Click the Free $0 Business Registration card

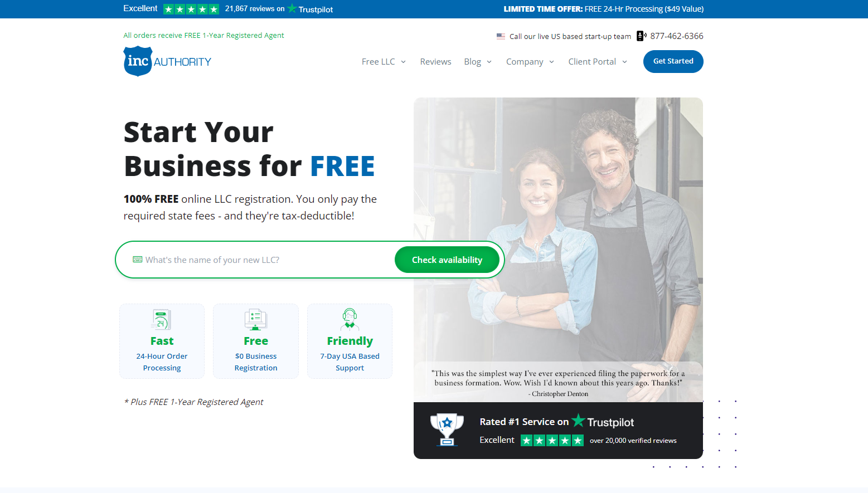256,341
